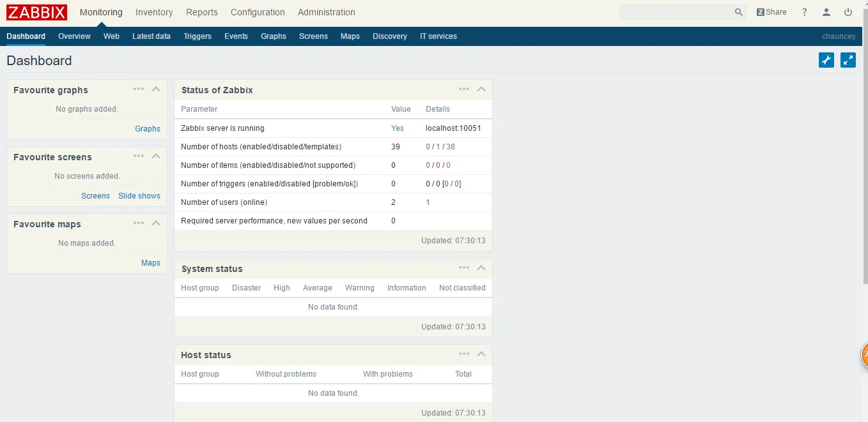Screen dimensions: 868x422
Task: Click the Not classified column header
Action: 462,287
